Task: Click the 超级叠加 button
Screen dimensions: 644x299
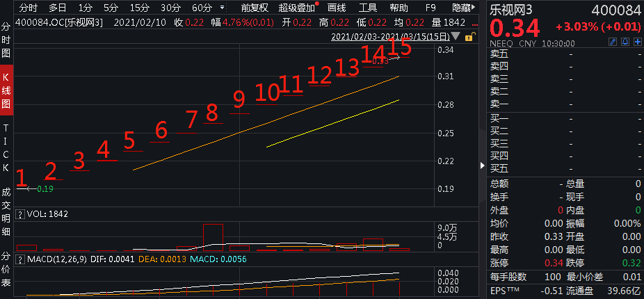Action: [297, 8]
